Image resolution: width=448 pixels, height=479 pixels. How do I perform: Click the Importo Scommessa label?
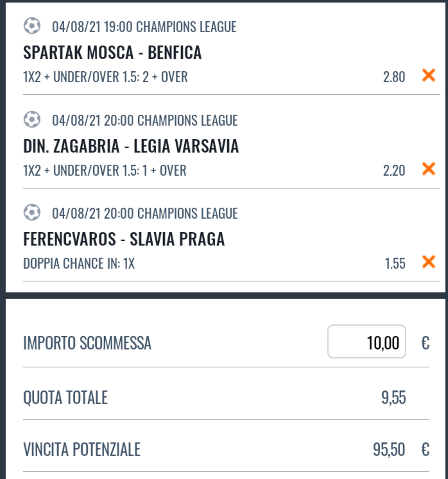click(x=87, y=343)
